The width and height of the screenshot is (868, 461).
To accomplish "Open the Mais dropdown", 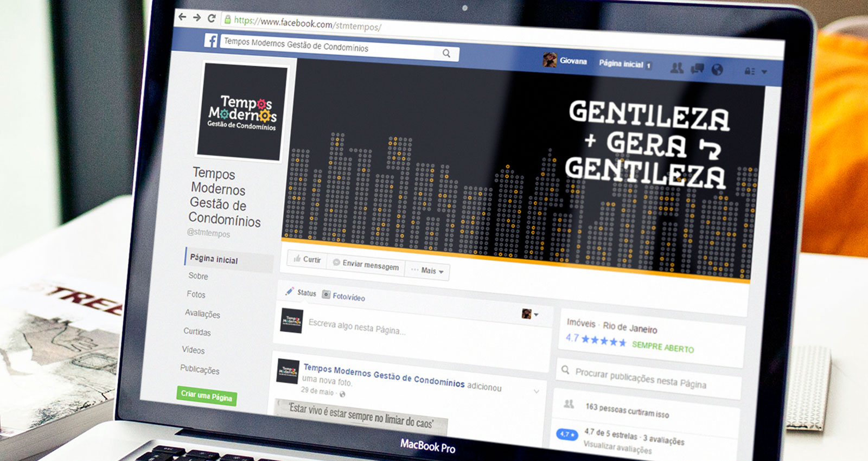I will click(427, 270).
